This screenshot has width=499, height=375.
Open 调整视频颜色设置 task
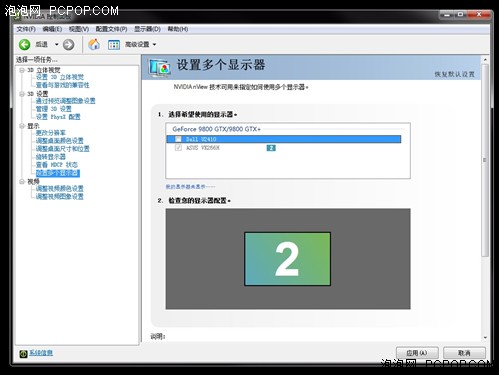tap(59, 189)
